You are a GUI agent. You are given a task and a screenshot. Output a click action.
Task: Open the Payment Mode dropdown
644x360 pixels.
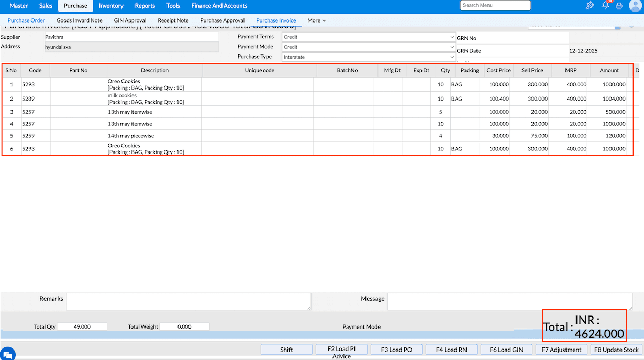pos(369,47)
